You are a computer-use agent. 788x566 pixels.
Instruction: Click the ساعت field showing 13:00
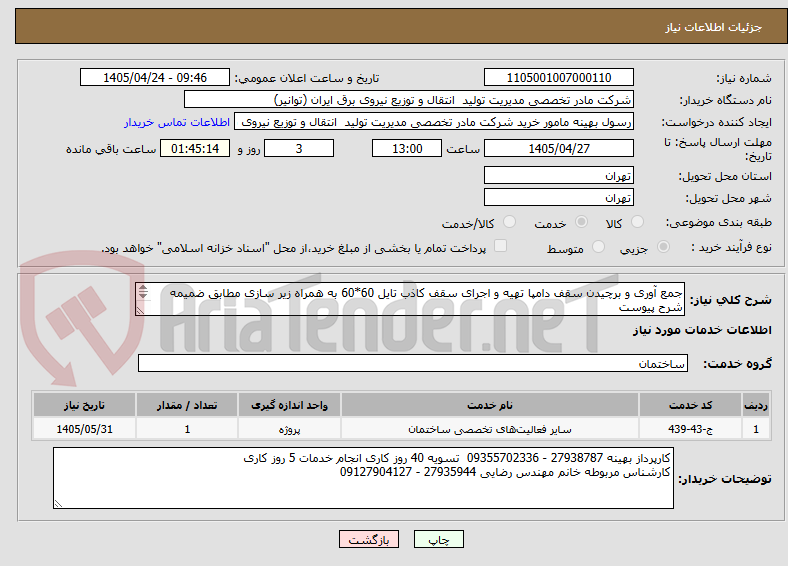(407, 148)
